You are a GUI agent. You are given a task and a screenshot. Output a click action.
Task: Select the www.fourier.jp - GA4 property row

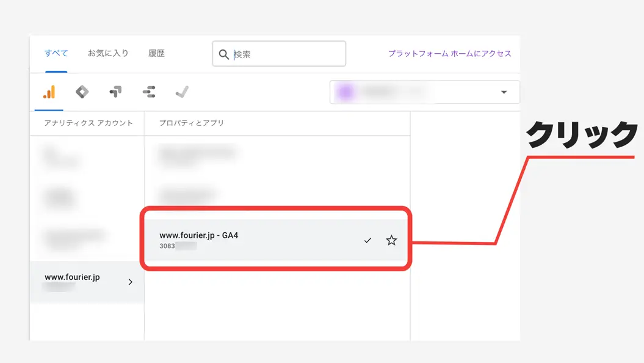click(277, 240)
